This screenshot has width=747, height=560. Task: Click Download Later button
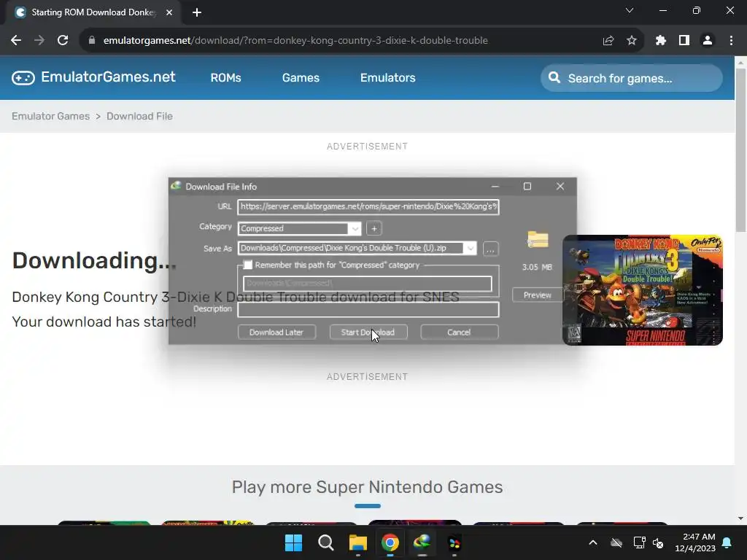click(x=276, y=332)
